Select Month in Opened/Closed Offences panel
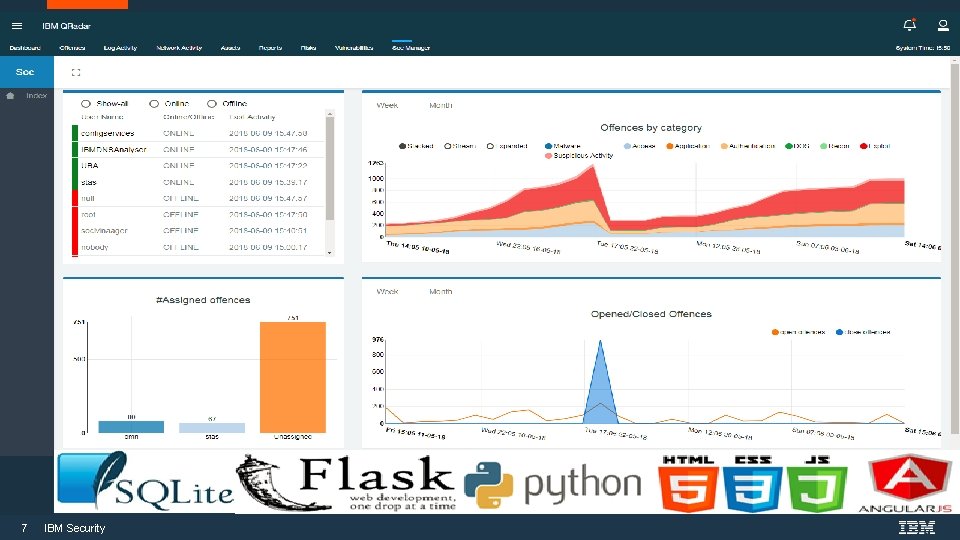 click(441, 291)
